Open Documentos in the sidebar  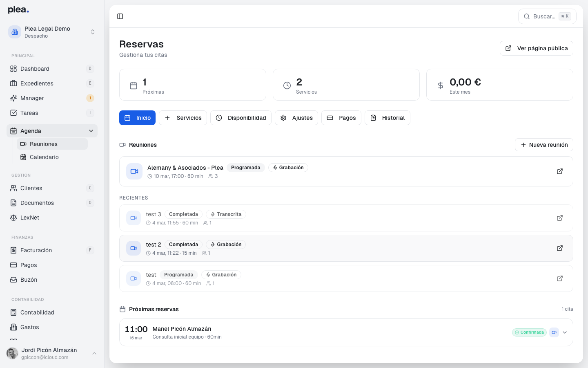[x=52, y=203]
